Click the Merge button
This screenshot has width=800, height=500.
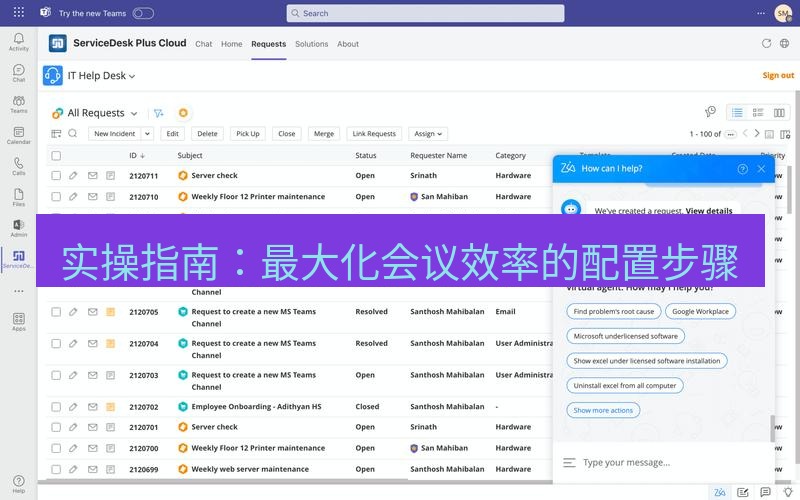(324, 134)
